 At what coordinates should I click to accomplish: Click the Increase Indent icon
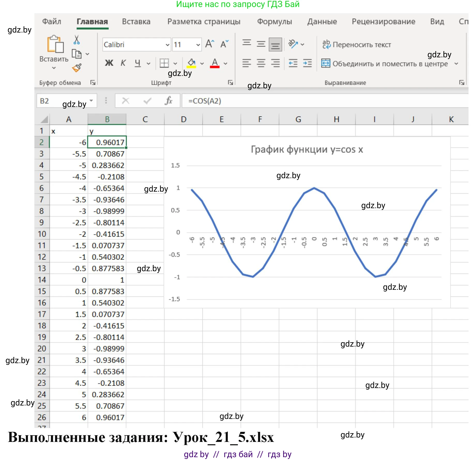point(307,63)
